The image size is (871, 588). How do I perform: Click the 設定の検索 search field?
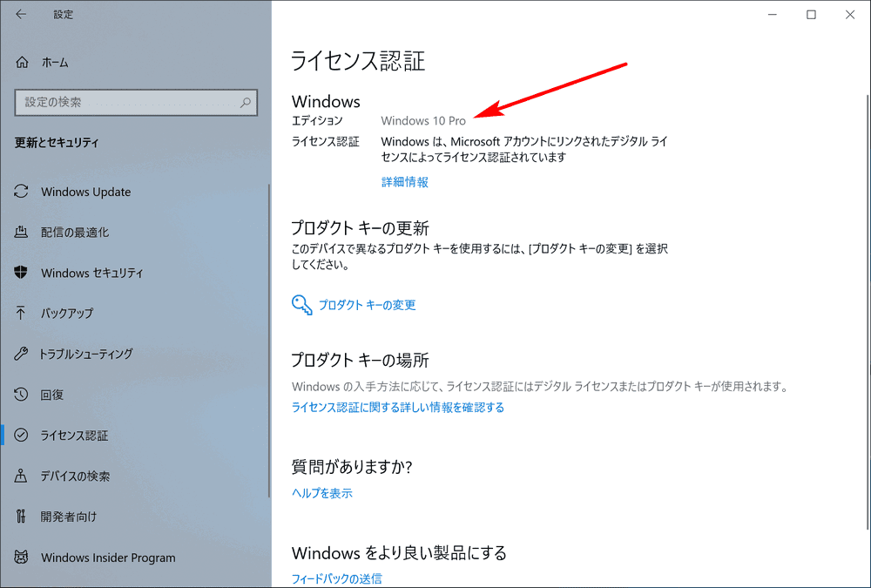(136, 102)
